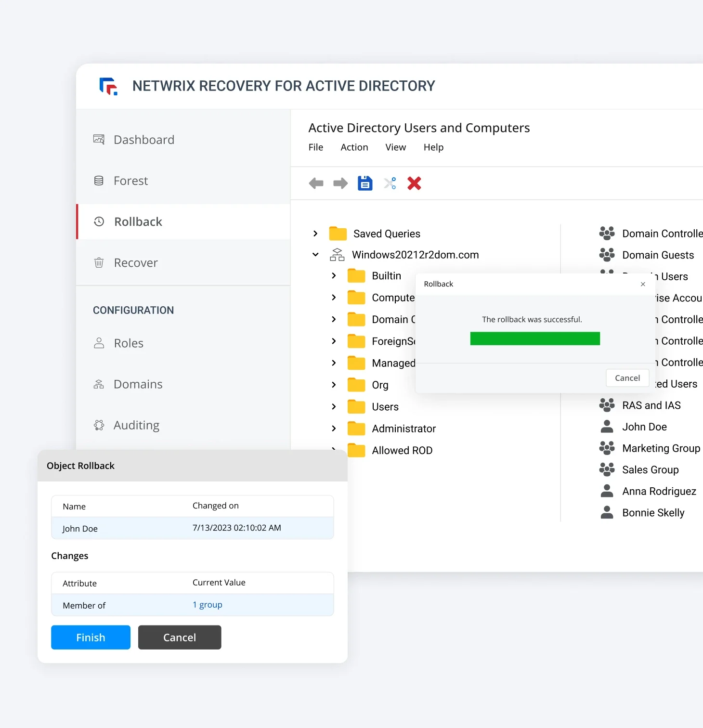Expand the ForeignSecurity folder chevron

334,341
